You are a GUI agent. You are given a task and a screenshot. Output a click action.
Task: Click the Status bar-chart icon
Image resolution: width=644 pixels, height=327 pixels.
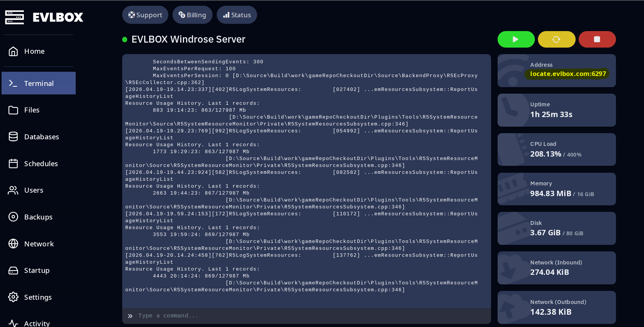[226, 15]
